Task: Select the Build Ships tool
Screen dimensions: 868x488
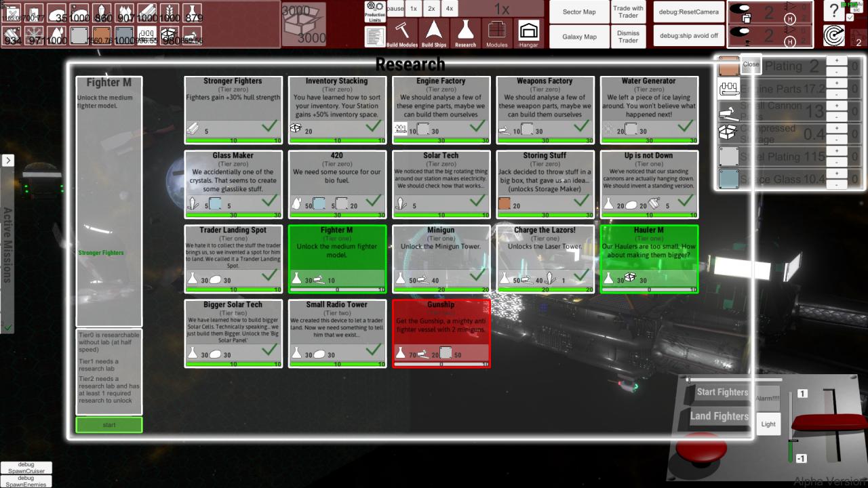Action: [x=435, y=33]
